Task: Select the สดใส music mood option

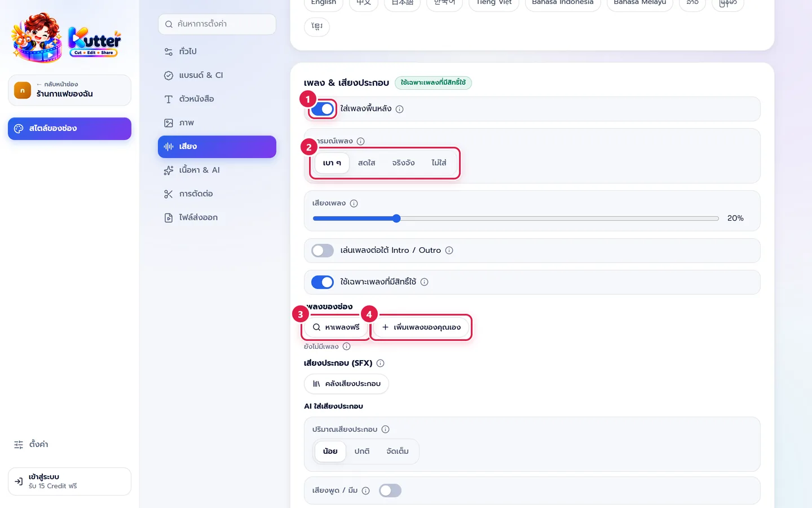Action: tap(367, 163)
